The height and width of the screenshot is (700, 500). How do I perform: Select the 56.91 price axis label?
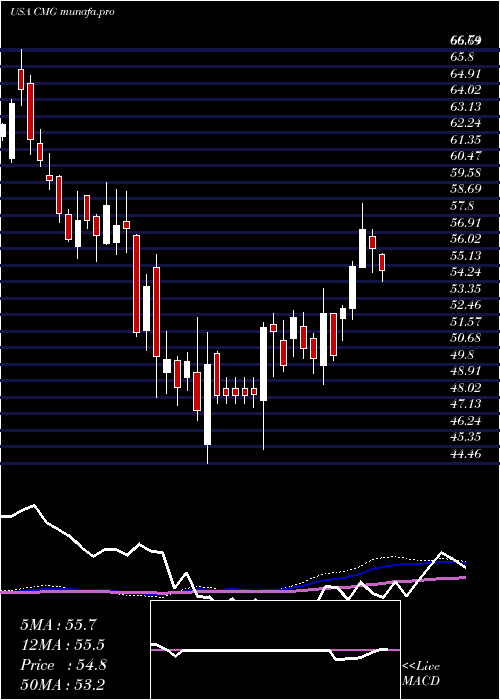tap(466, 222)
